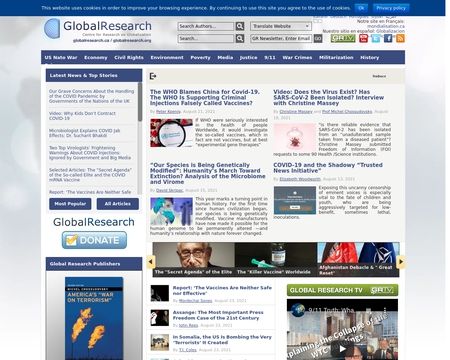
Task: Open 'Video: Why Kids Don't Contract COVID-19'
Action: [x=82, y=116]
